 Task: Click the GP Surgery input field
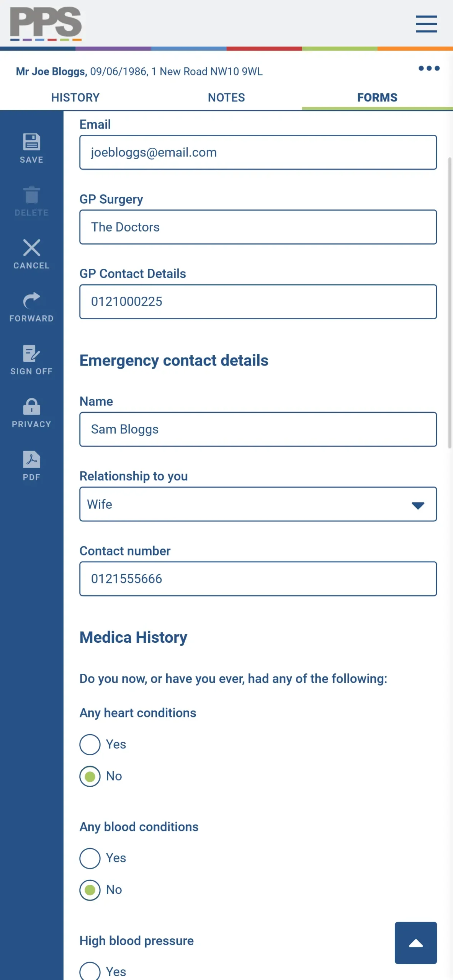tap(258, 227)
